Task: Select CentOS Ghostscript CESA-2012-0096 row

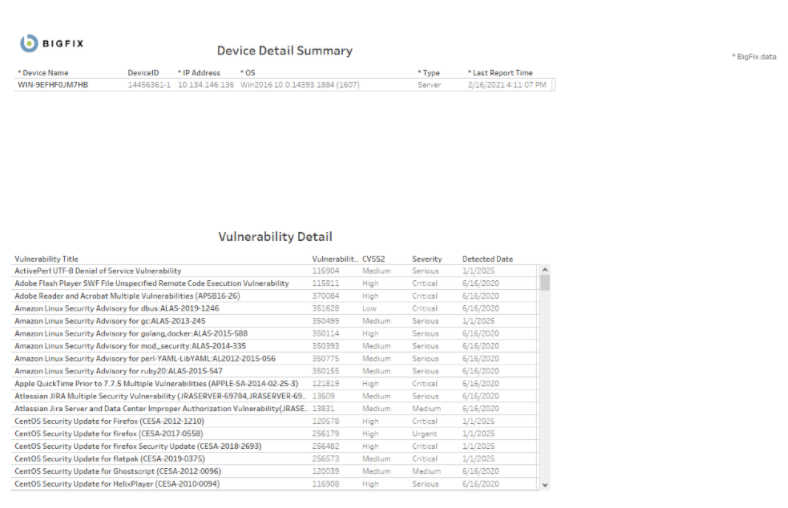Action: (x=274, y=471)
